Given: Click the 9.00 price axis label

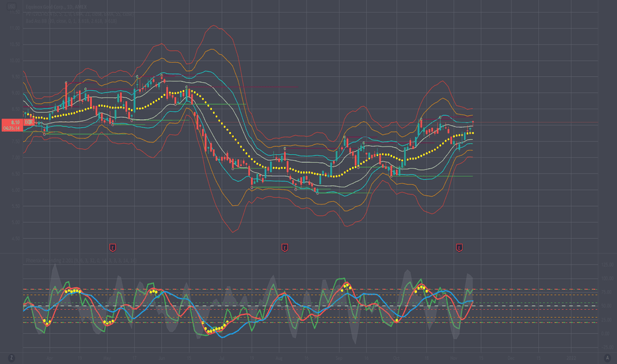Looking at the screenshot, I should [x=15, y=93].
